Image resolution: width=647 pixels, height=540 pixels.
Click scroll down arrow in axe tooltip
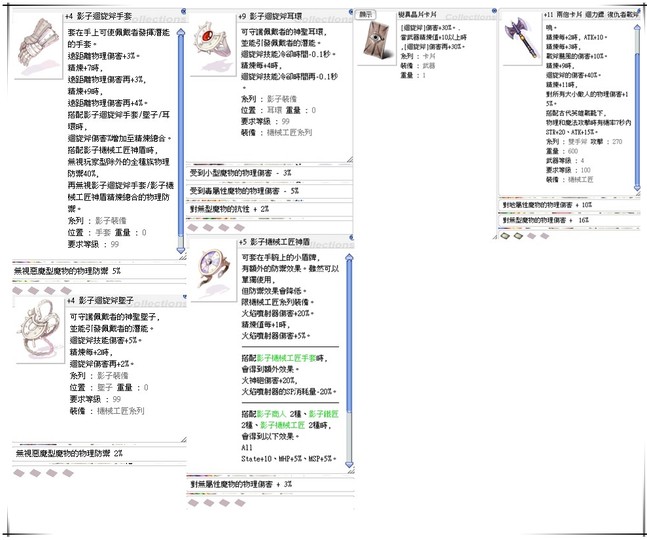point(639,187)
